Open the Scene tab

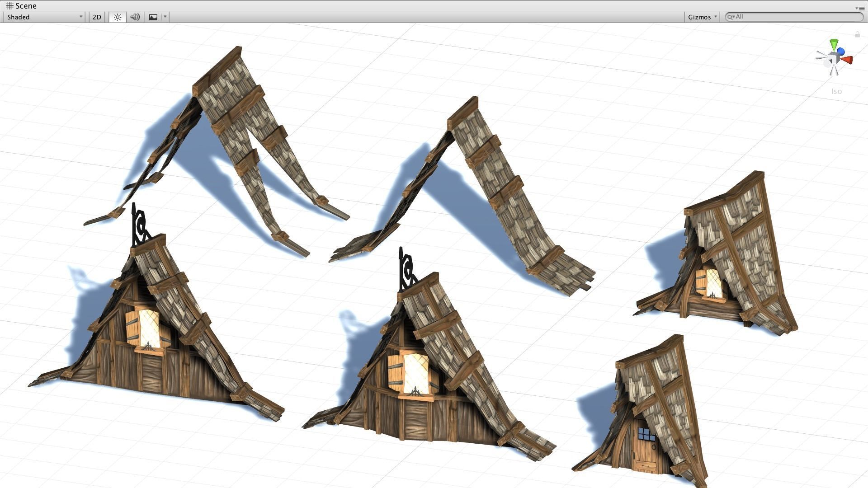(x=21, y=6)
